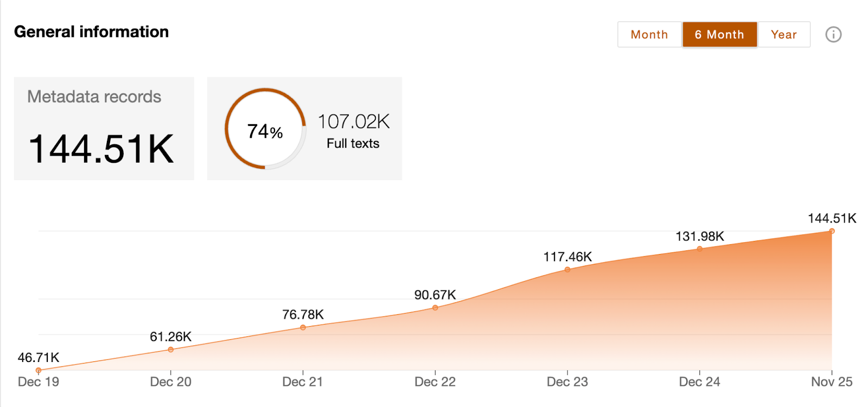Screen dimensions: 868x407
Task: Select the 90.67K chart point
Action: pyautogui.click(x=435, y=308)
